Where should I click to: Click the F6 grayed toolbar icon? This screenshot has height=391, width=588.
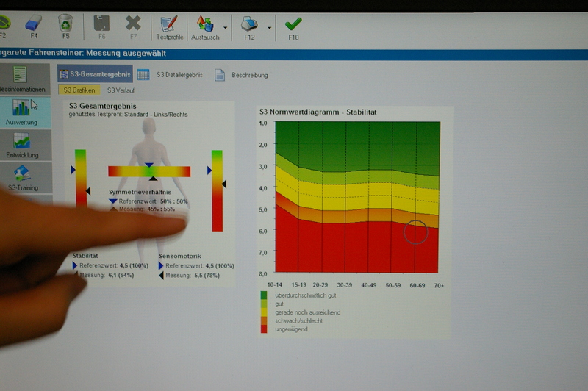coord(101,24)
